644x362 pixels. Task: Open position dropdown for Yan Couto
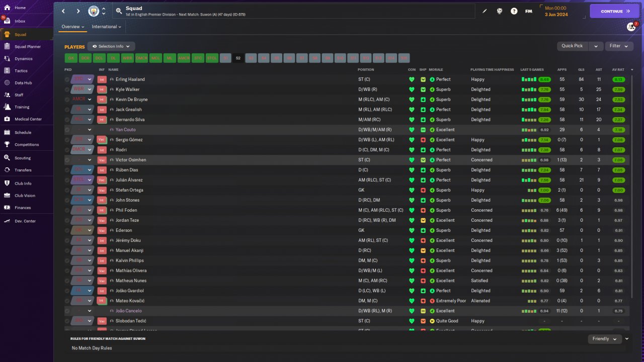coord(90,130)
